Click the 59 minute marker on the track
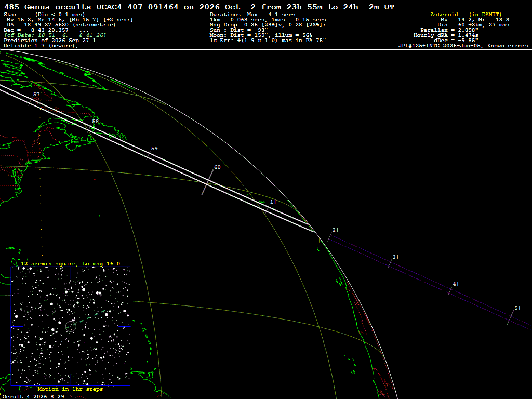Viewport: 532px width, 399px height. click(x=154, y=149)
